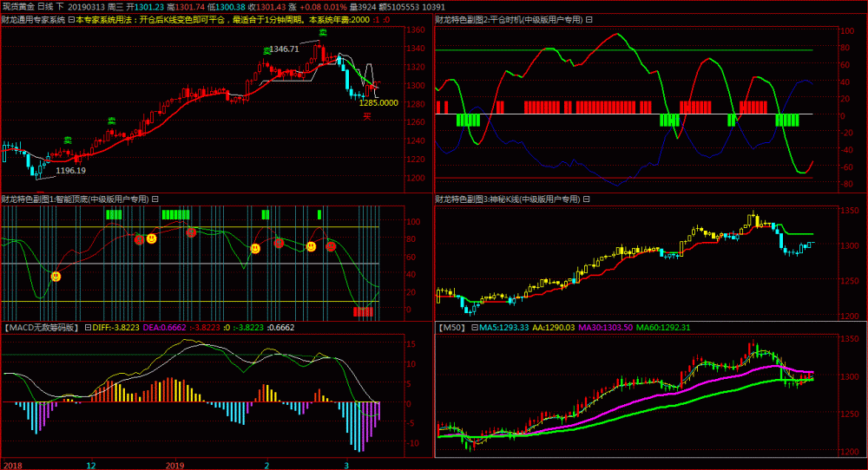Viewport: 868px width, 470px height.
Task: Click the change value +0.08
Action: point(311,7)
